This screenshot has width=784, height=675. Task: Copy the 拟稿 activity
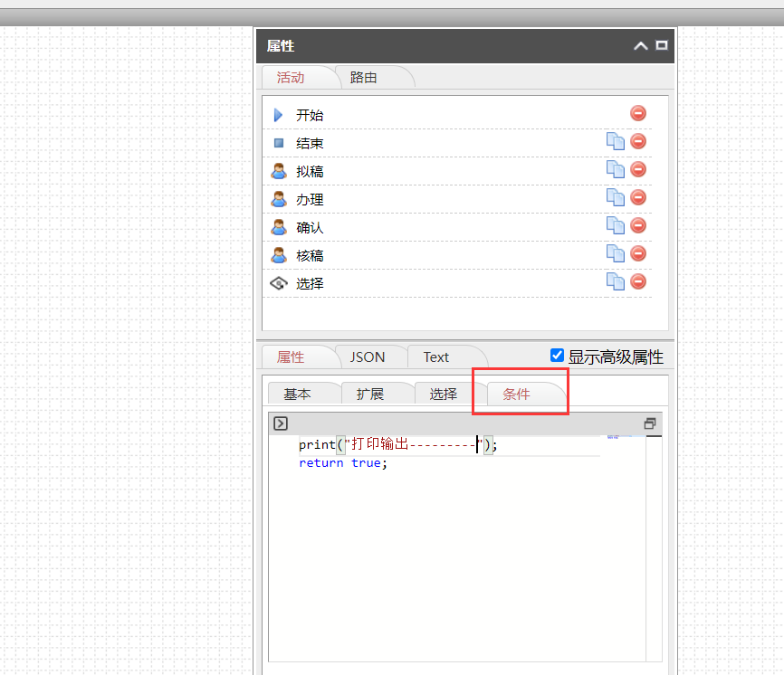point(615,169)
